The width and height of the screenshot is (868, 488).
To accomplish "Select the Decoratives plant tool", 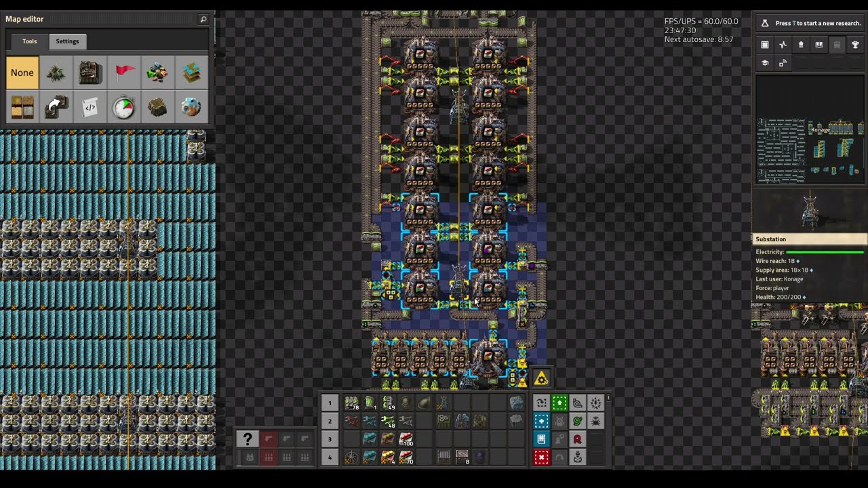I will coord(56,73).
